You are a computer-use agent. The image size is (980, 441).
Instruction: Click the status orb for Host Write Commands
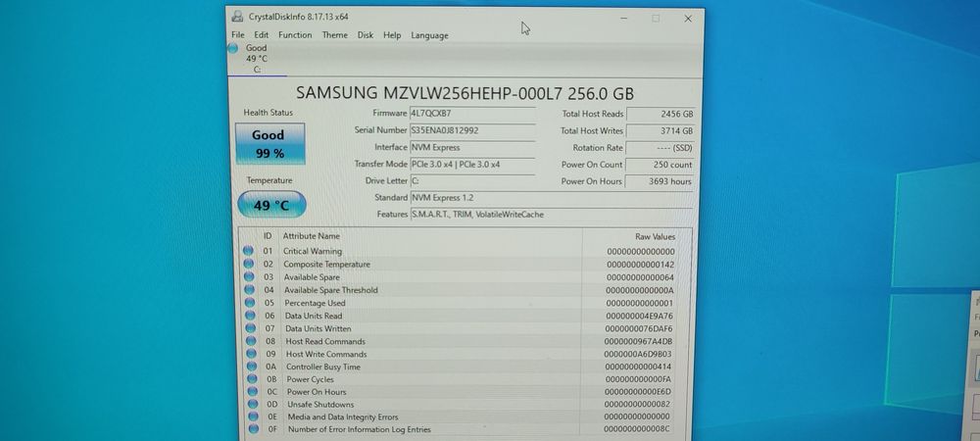pos(251,354)
